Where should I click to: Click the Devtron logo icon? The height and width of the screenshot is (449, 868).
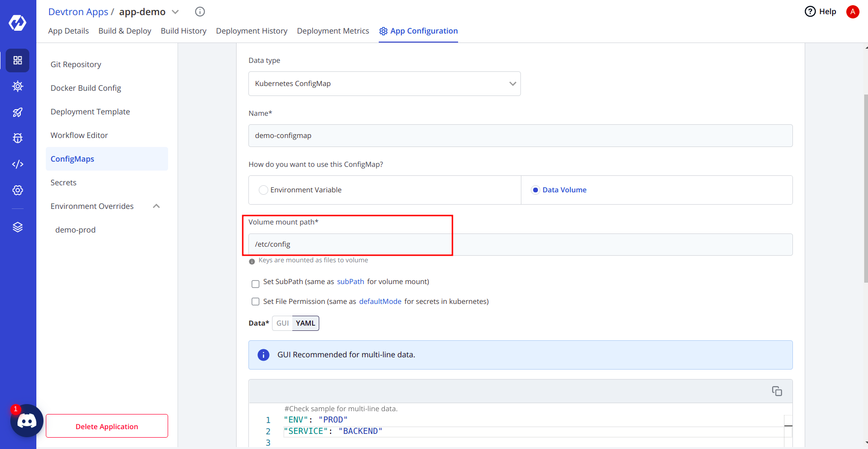coord(17,22)
